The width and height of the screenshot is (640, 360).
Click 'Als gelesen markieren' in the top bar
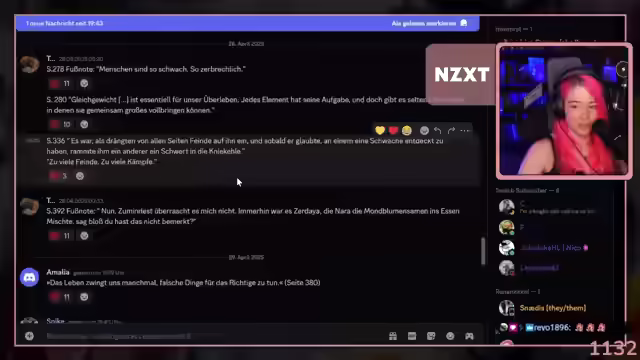[x=429, y=23]
